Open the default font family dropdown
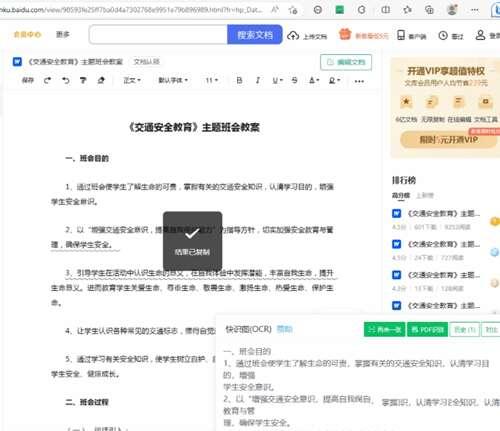The height and width of the screenshot is (431, 500). coord(173,80)
